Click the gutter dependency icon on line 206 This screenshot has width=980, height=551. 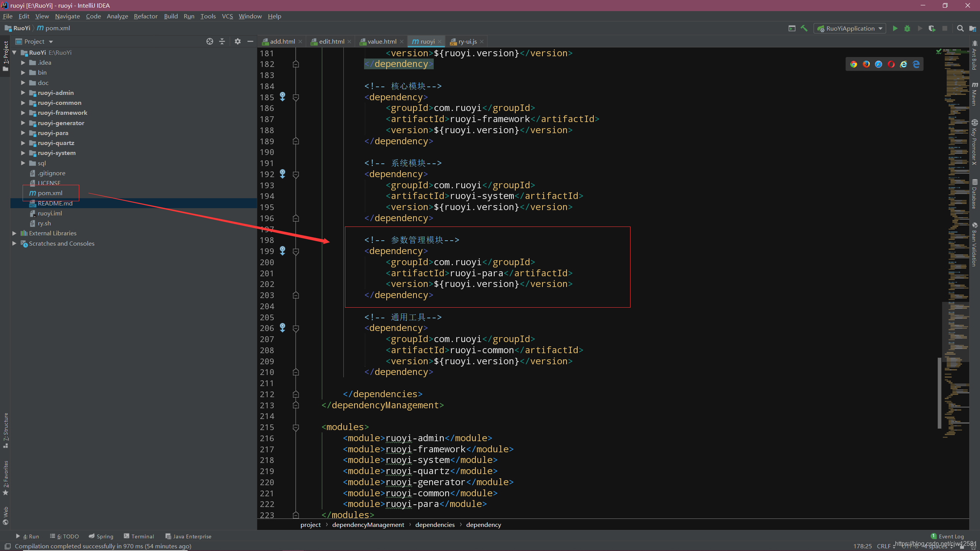coord(283,328)
